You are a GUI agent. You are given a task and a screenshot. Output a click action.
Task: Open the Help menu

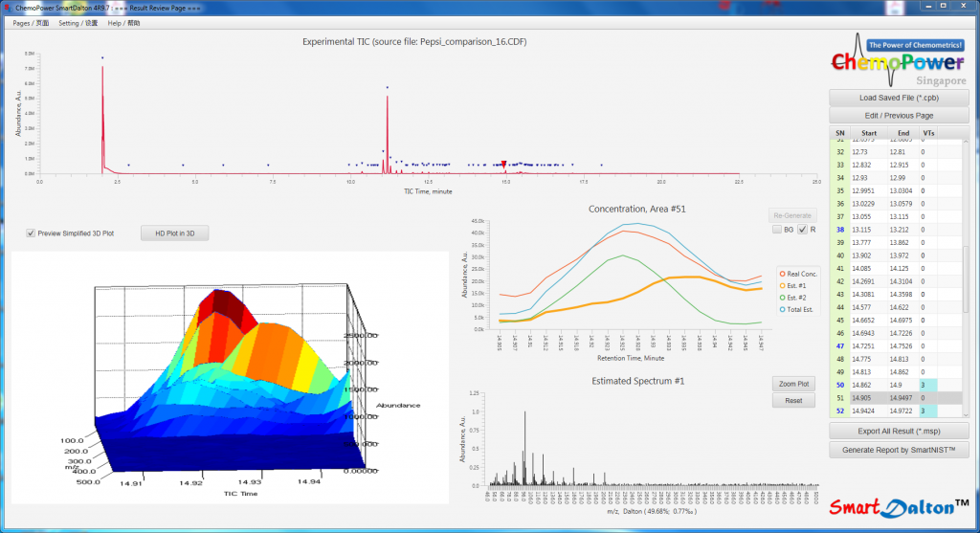[122, 22]
